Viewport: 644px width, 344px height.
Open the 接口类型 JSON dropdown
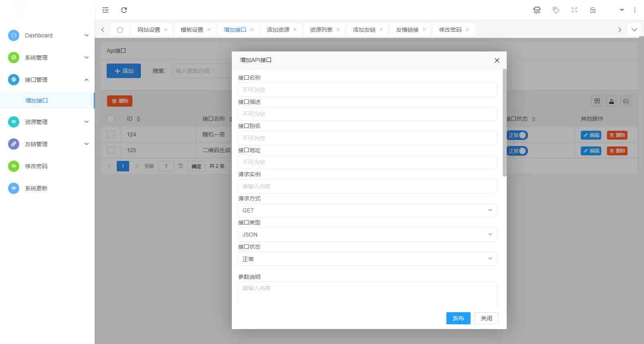[x=367, y=235]
